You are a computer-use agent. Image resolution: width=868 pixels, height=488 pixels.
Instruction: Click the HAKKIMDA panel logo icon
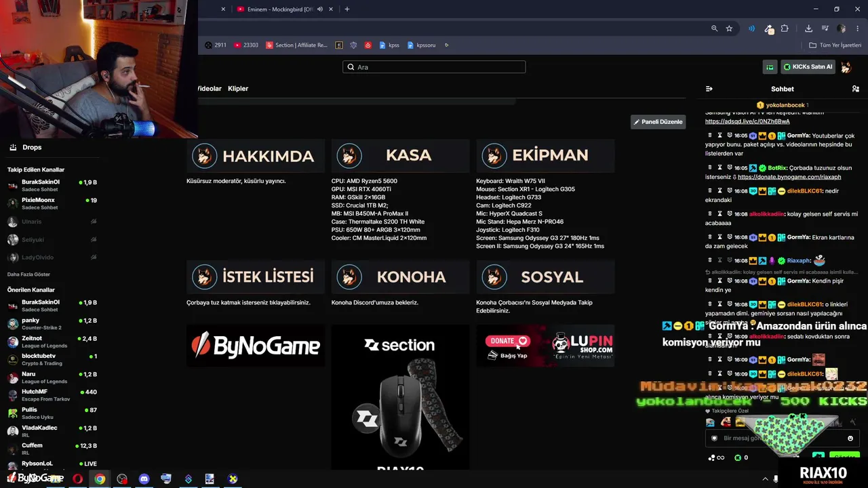pos(204,156)
